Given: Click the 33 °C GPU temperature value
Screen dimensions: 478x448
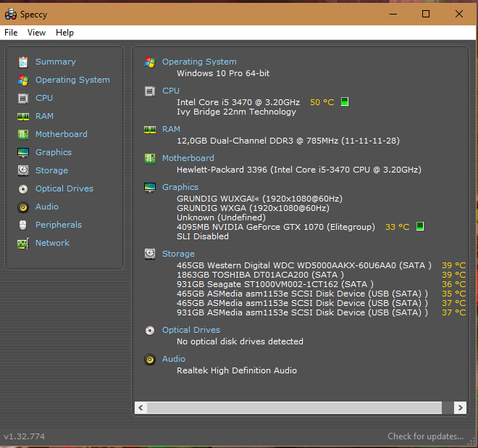Looking at the screenshot, I should click(x=397, y=227).
